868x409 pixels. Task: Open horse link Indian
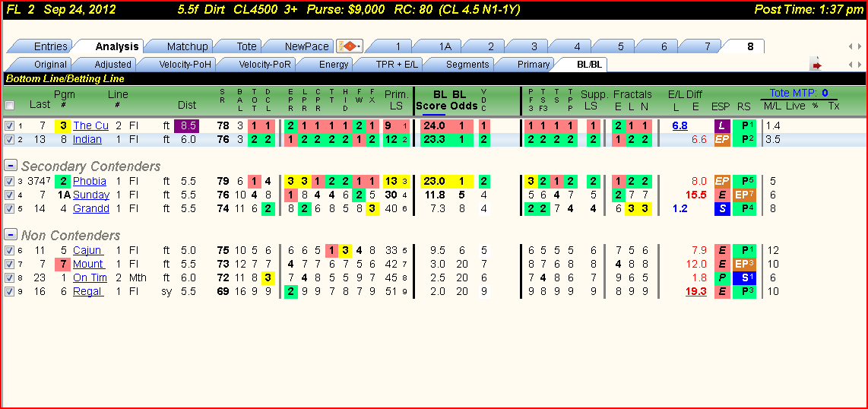tap(87, 139)
